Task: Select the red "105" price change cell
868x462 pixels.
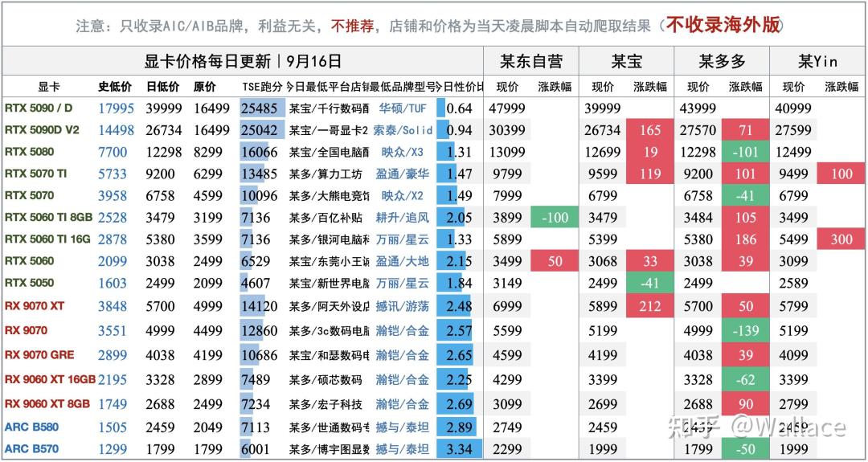Action: point(744,218)
